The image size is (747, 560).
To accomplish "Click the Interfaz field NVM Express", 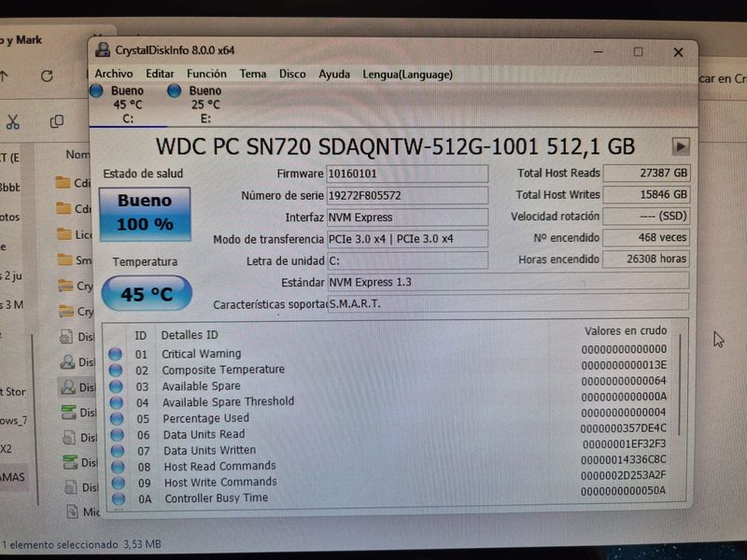I will [407, 217].
